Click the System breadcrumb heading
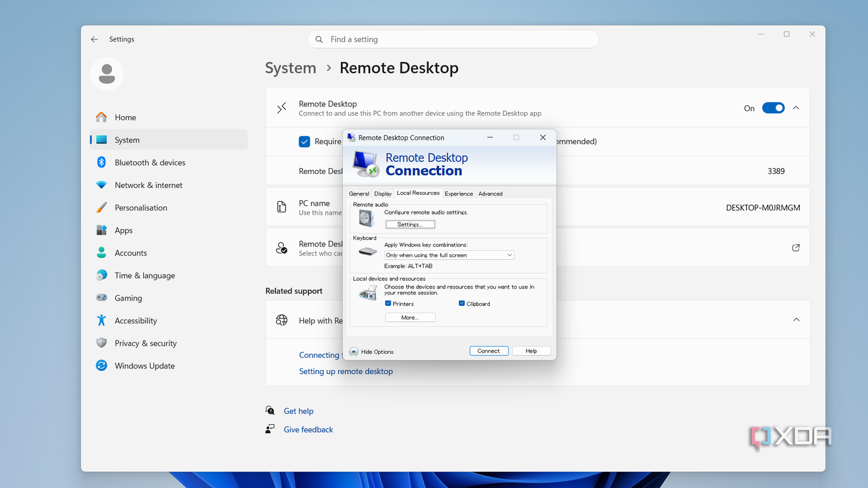The height and width of the screenshot is (488, 868). coord(290,68)
